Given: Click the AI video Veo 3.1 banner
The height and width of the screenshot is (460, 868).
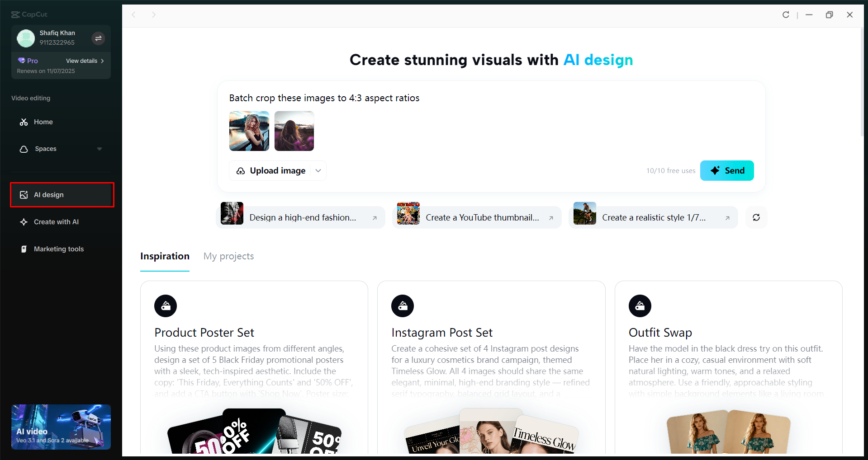Looking at the screenshot, I should pyautogui.click(x=61, y=427).
